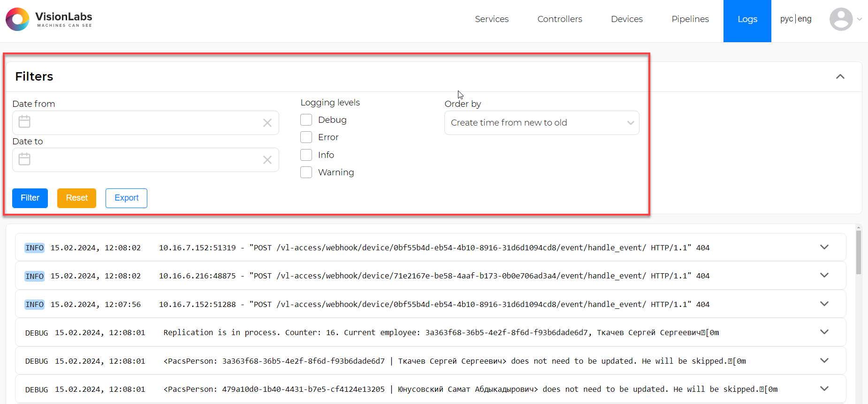Clear the Date from field
This screenshot has height=404, width=868.
(x=267, y=123)
